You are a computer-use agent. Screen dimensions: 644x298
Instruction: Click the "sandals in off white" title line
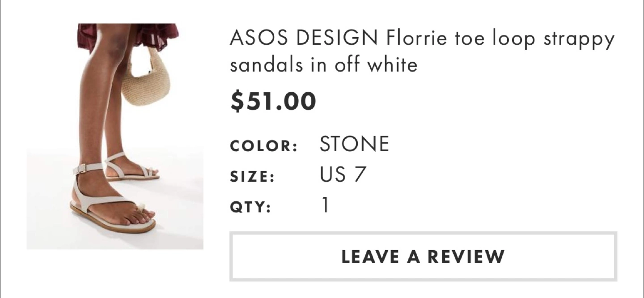pos(323,65)
